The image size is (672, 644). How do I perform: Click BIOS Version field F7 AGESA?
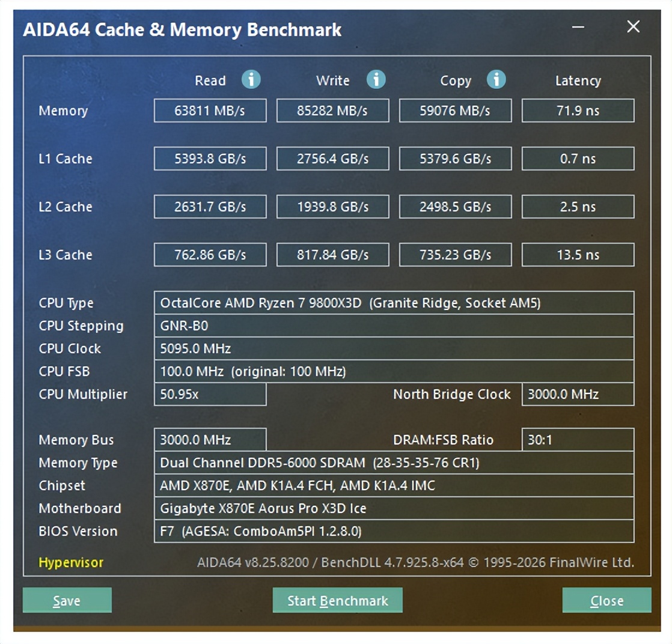coord(394,531)
